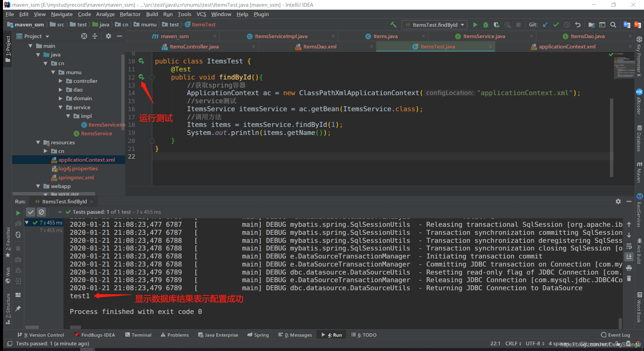Open the ItemsTest.findById run configuration dropdown
The width and height of the screenshot is (644, 351).
(x=435, y=25)
